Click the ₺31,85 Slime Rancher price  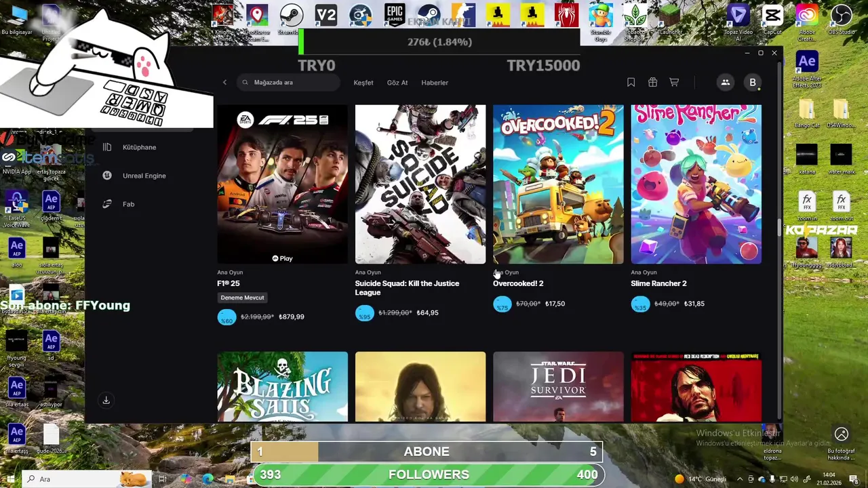[693, 304]
